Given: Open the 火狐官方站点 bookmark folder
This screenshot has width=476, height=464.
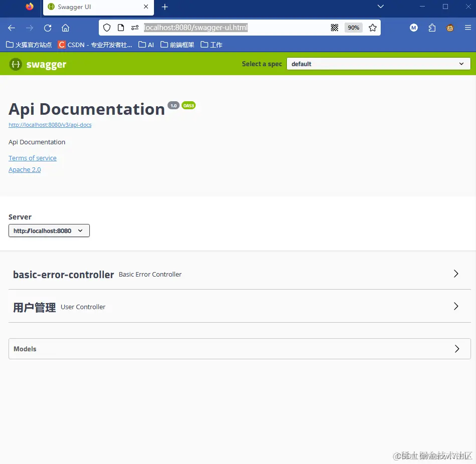Looking at the screenshot, I should coord(29,45).
